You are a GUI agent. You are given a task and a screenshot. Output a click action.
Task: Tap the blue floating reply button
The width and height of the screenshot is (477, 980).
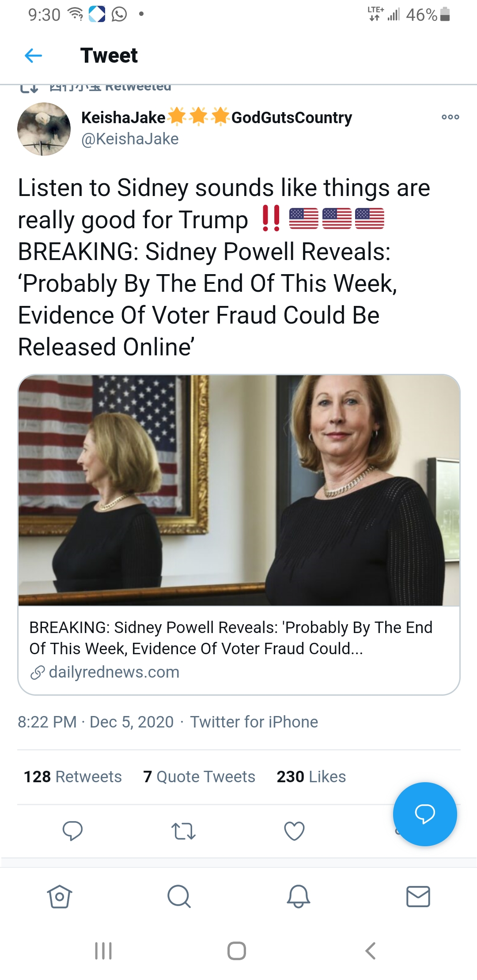click(425, 814)
